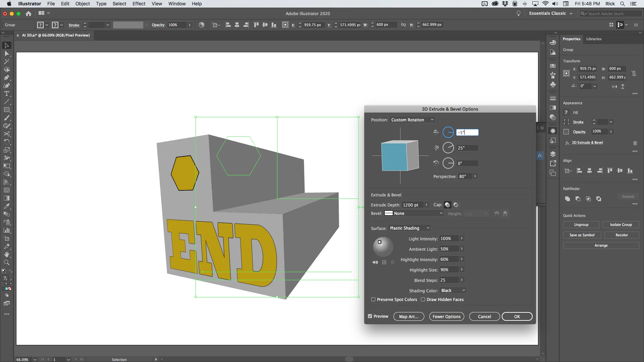The image size is (644, 362).
Task: Open the Effect menu
Action: tap(139, 4)
